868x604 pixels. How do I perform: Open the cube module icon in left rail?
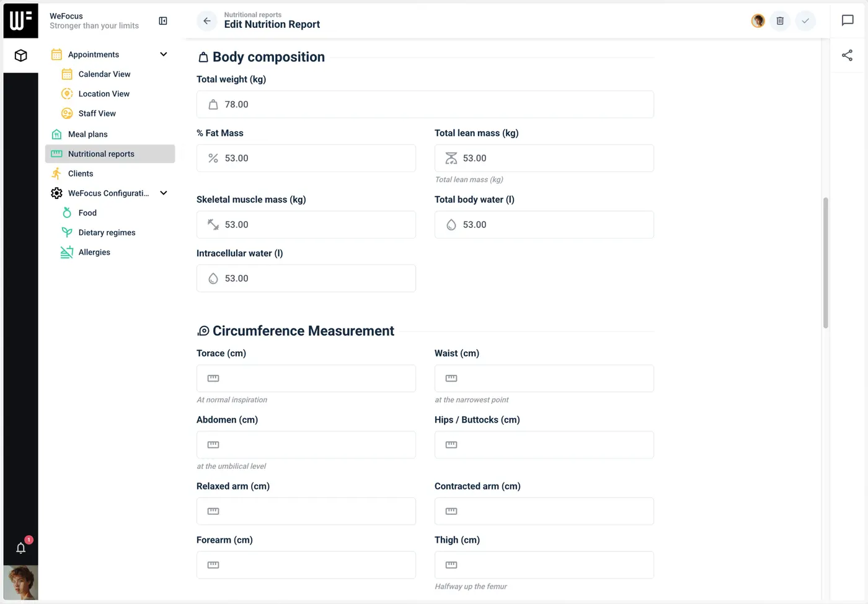click(20, 56)
